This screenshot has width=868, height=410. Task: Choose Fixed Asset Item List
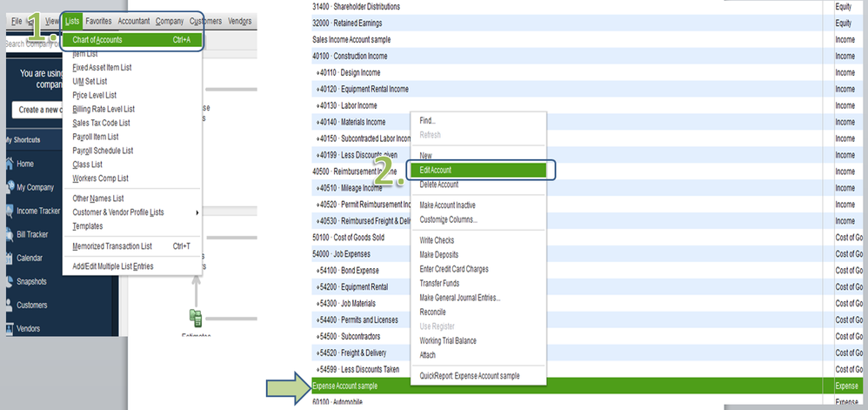click(102, 68)
